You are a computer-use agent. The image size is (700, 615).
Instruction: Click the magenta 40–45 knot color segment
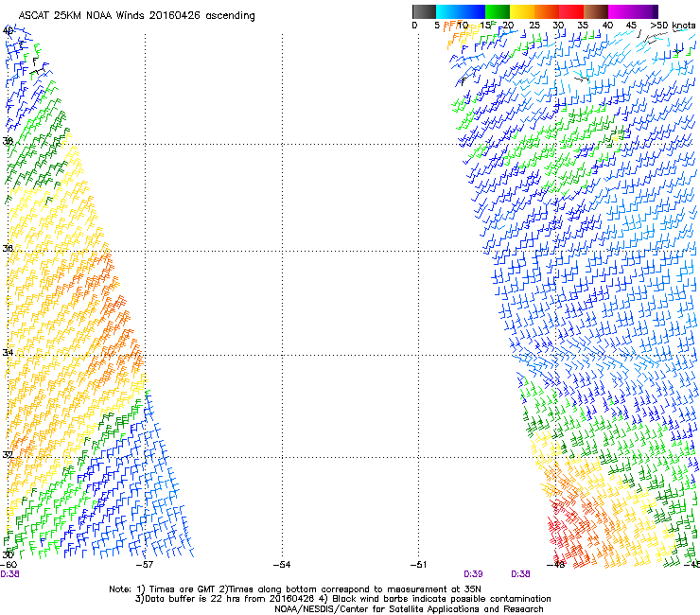click(621, 11)
